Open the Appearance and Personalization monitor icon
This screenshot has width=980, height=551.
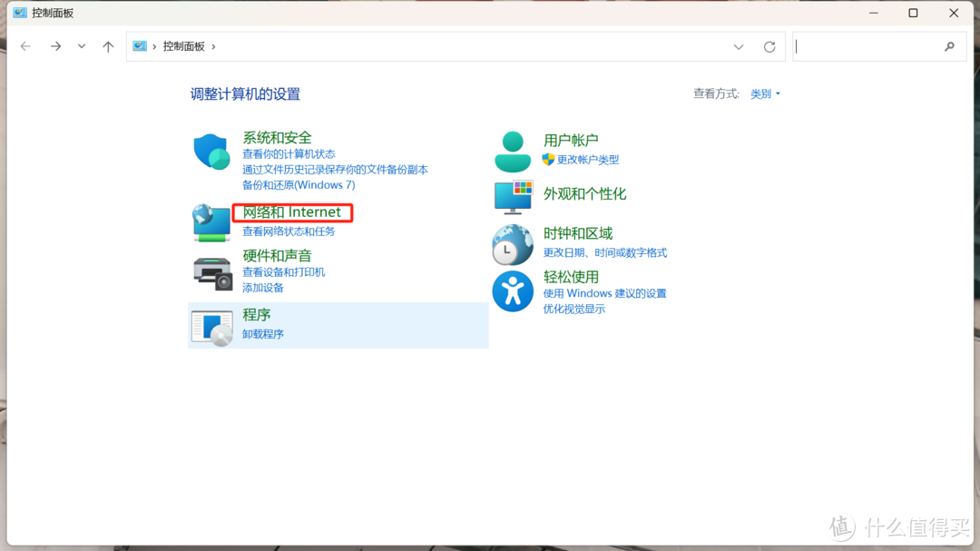click(x=513, y=197)
